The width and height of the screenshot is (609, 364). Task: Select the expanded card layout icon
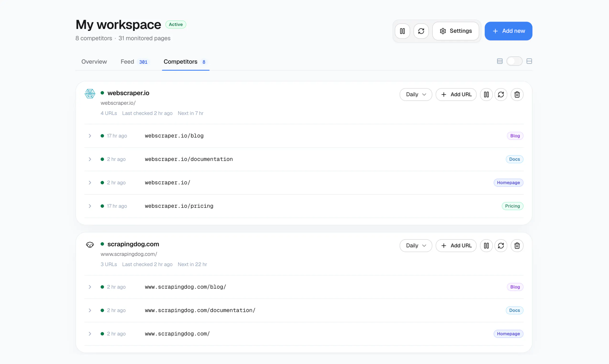(x=529, y=61)
